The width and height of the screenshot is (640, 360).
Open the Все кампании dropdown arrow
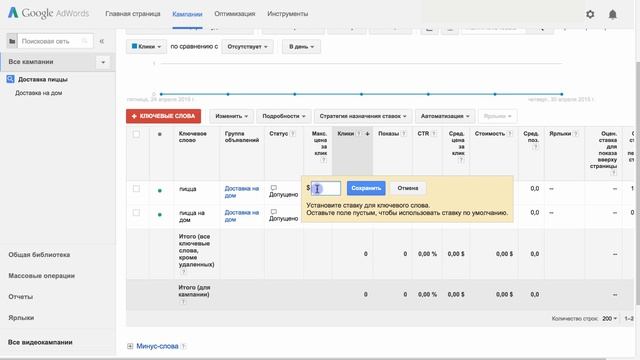pos(103,62)
